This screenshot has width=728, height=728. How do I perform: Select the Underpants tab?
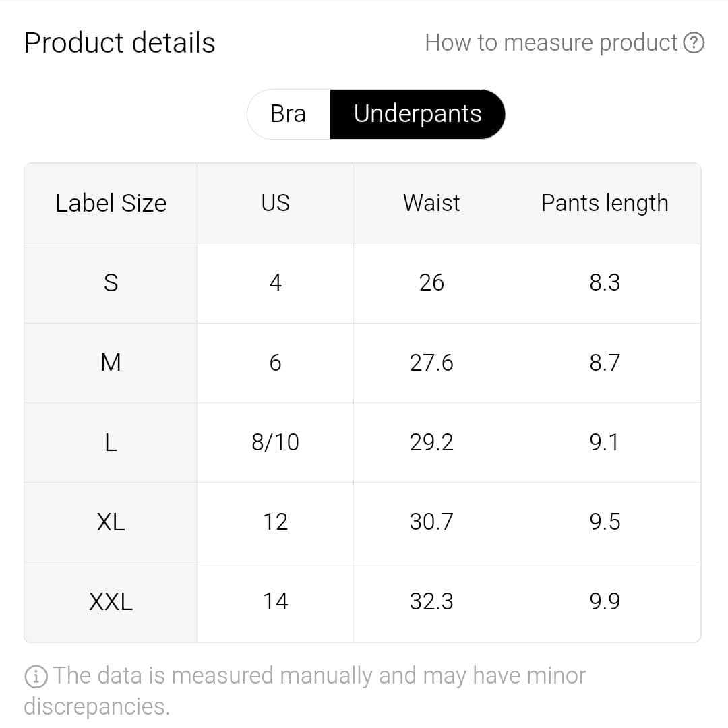417,114
